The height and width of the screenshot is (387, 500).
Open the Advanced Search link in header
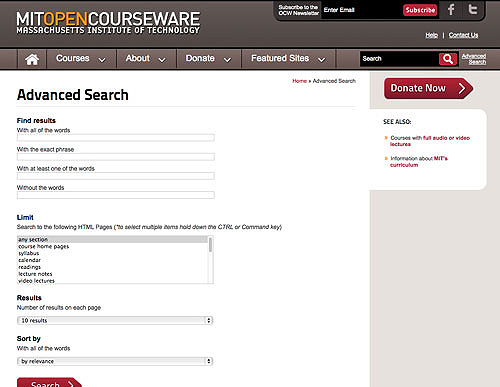(474, 59)
